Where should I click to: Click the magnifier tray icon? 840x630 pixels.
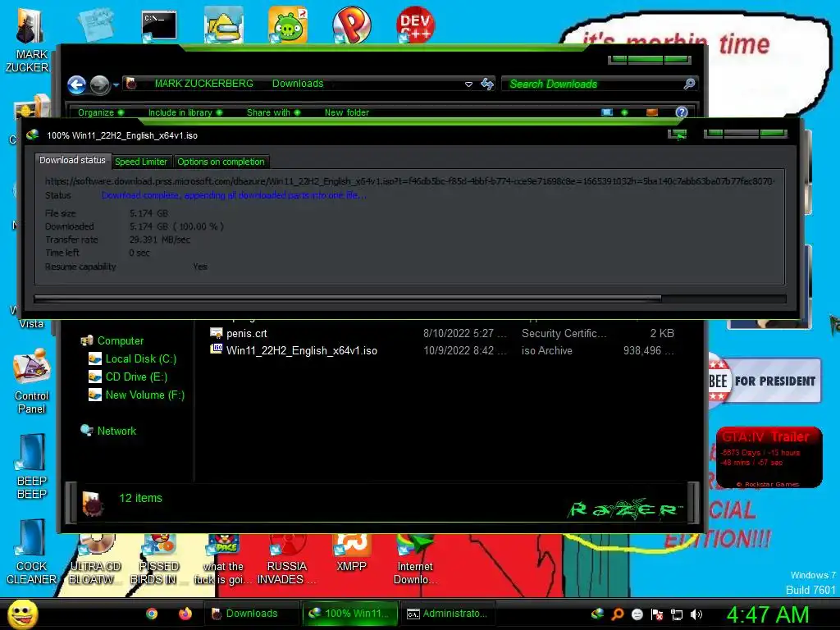pyautogui.click(x=617, y=614)
